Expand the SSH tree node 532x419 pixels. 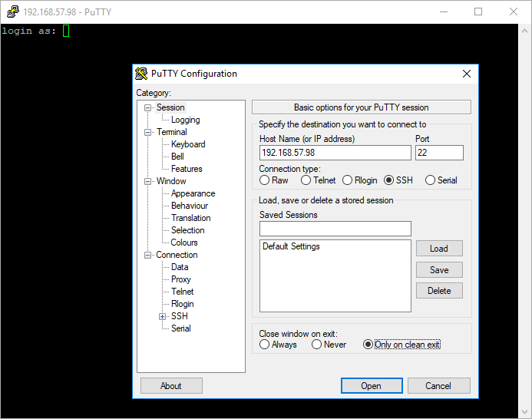(x=163, y=316)
